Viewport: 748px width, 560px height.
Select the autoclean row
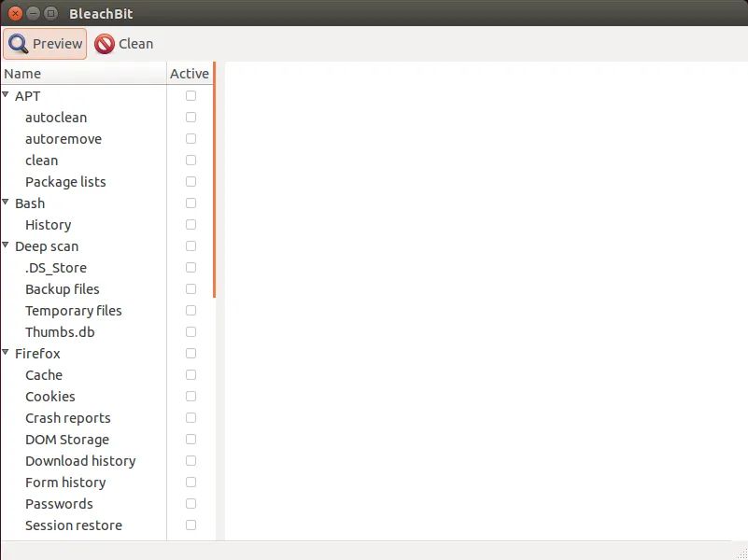coord(56,118)
